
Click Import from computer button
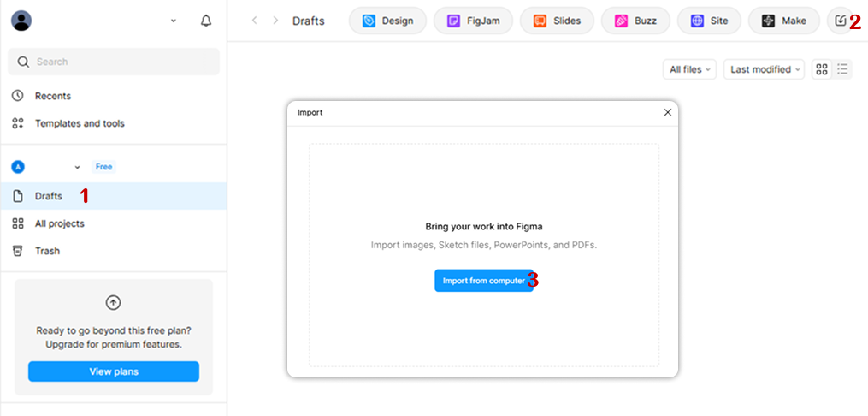point(484,281)
